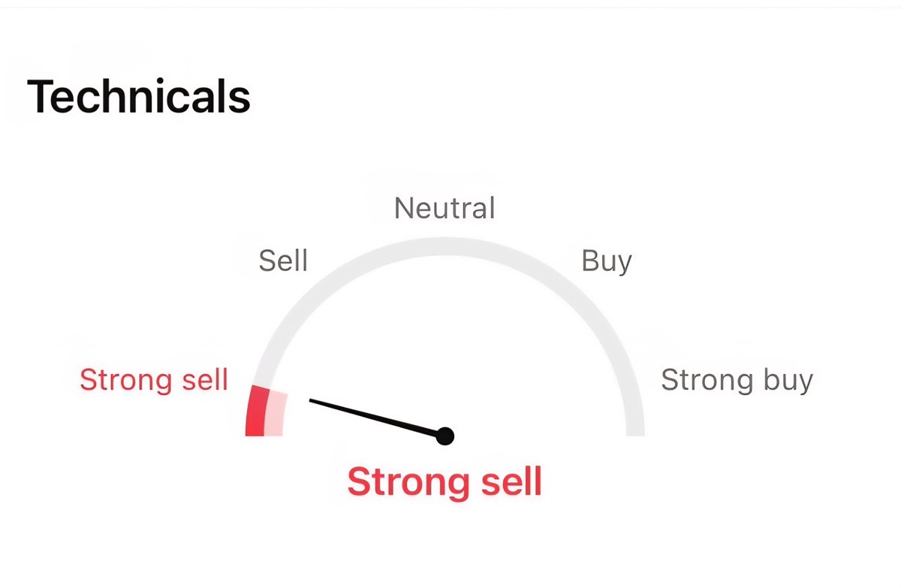The image size is (901, 588).
Task: Click the Technicals section heading
Action: click(139, 97)
